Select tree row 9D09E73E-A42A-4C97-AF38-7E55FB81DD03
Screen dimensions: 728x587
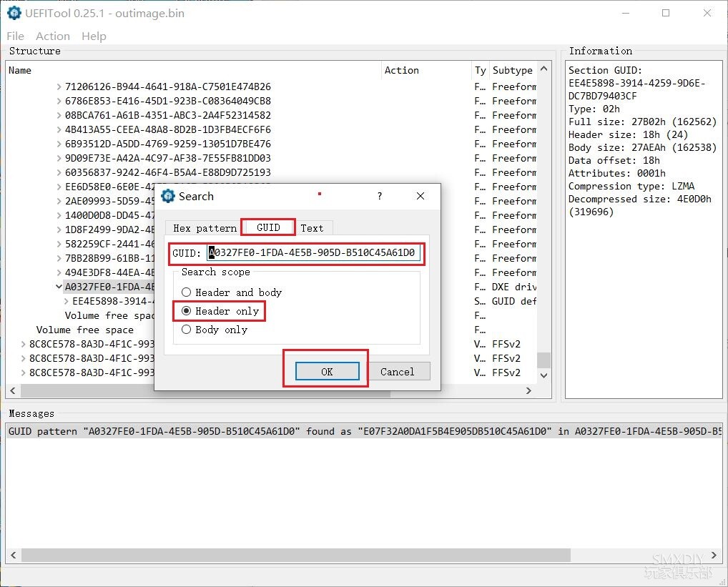click(x=168, y=158)
